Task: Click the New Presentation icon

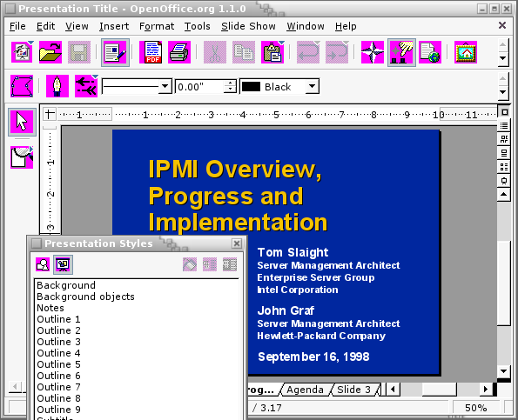Action: [x=22, y=52]
